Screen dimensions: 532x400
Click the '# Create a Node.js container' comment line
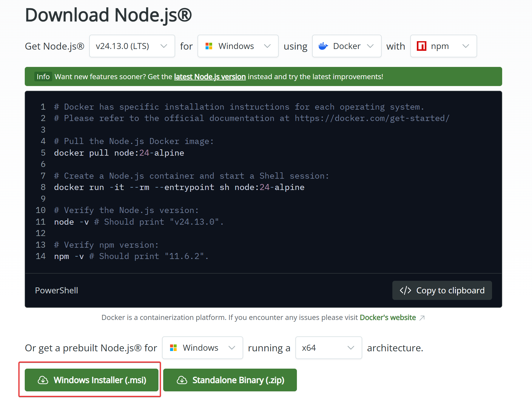click(192, 176)
